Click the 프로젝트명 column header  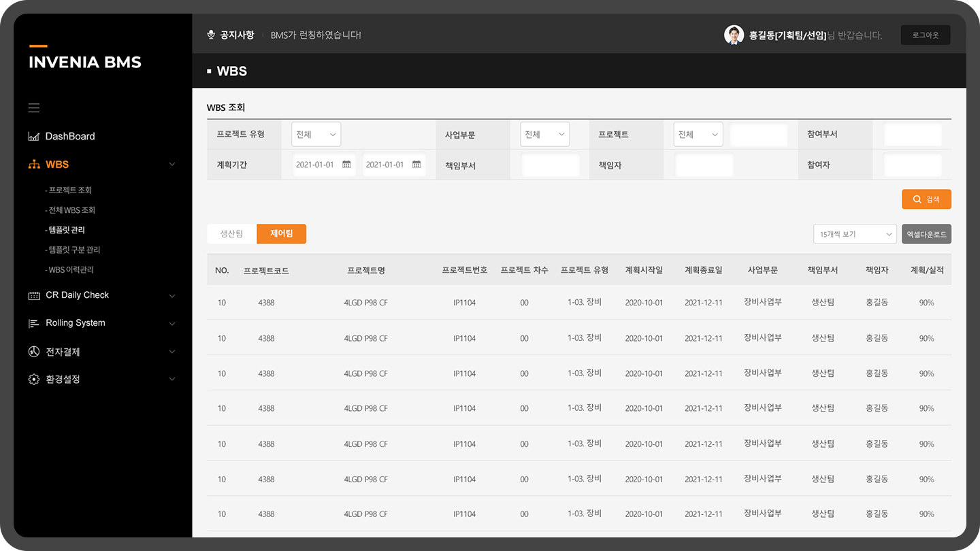click(366, 271)
